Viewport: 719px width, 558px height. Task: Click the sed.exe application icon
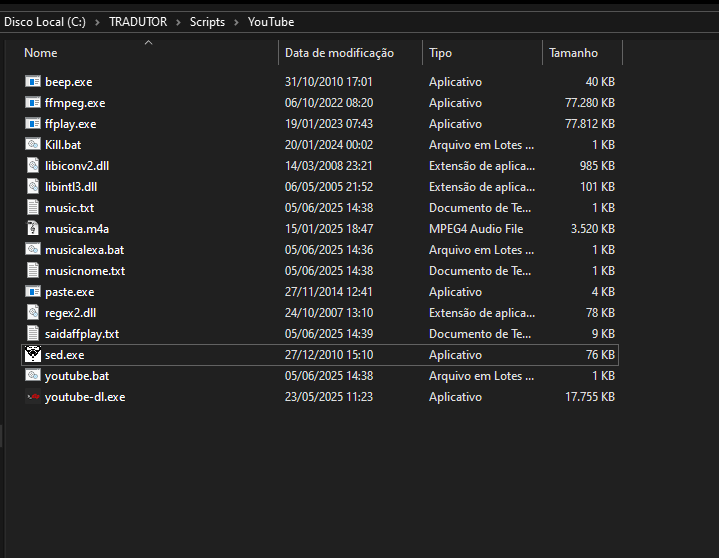(33, 355)
